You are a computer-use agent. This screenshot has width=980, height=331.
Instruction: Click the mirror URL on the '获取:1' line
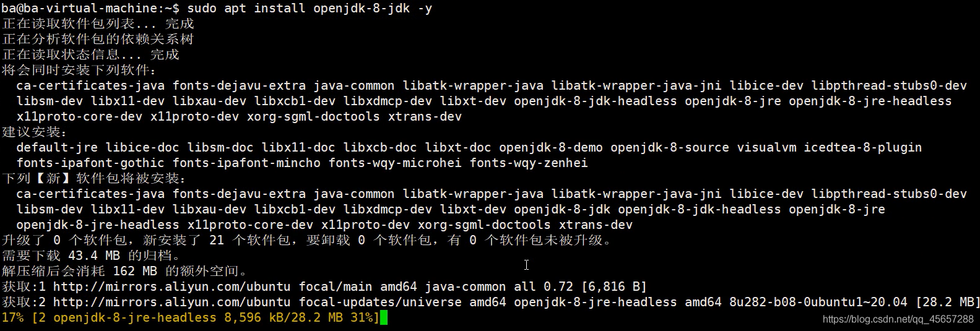pyautogui.click(x=171, y=286)
